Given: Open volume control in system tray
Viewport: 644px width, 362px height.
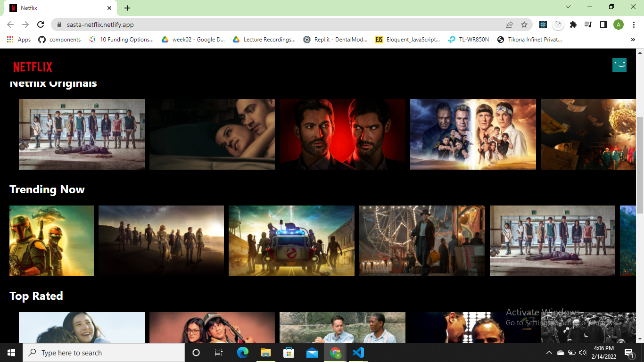Looking at the screenshot, I should pos(583,353).
